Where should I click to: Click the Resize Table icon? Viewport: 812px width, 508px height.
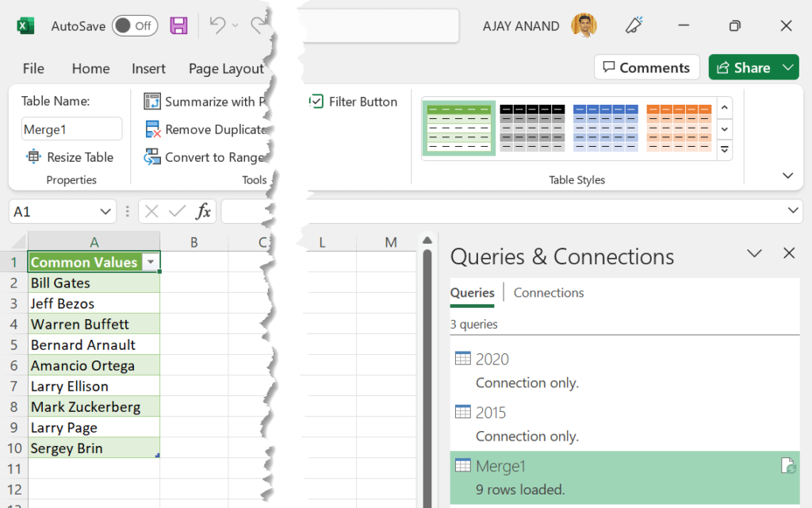pos(33,157)
